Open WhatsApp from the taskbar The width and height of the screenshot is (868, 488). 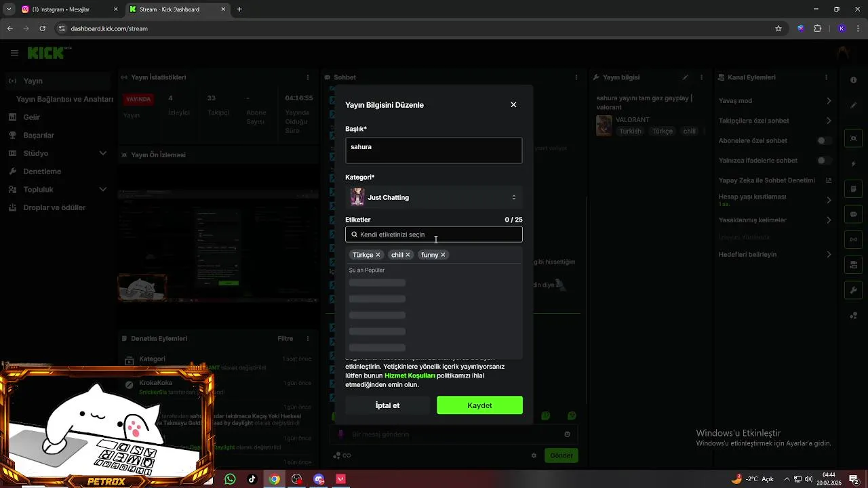point(230,479)
